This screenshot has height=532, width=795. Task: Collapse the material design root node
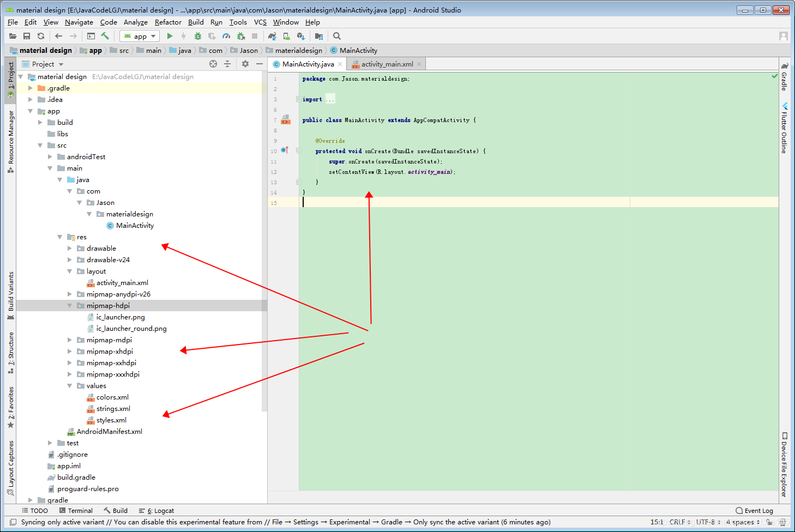[x=21, y=77]
